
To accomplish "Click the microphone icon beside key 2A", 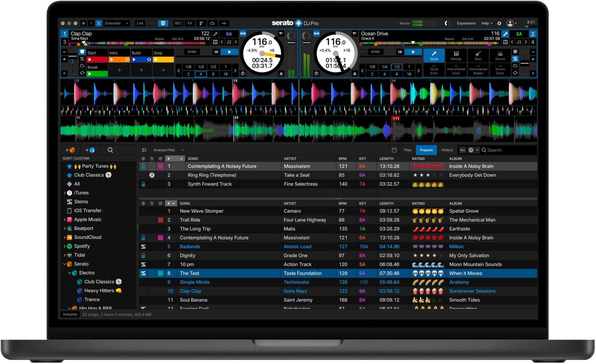I will click(x=505, y=34).
